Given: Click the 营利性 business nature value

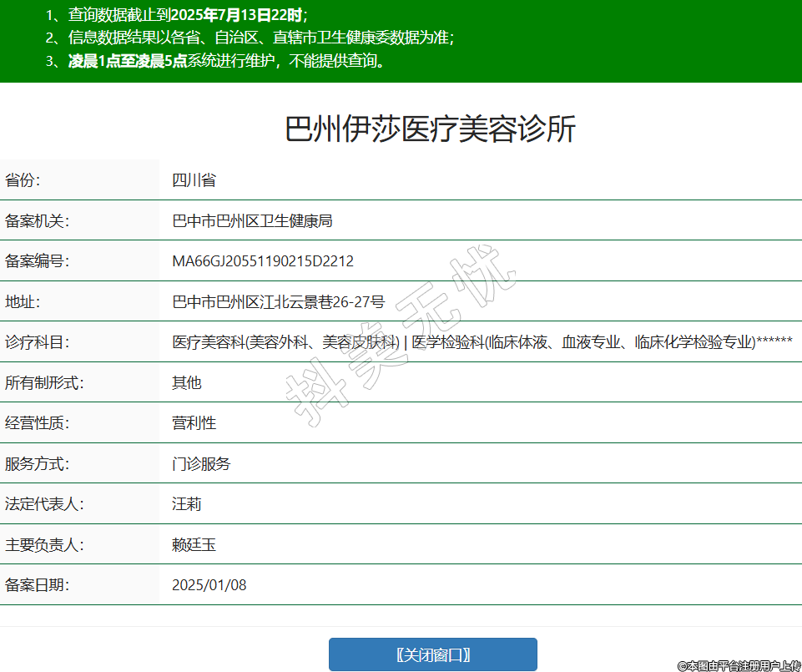Looking at the screenshot, I should (x=194, y=423).
